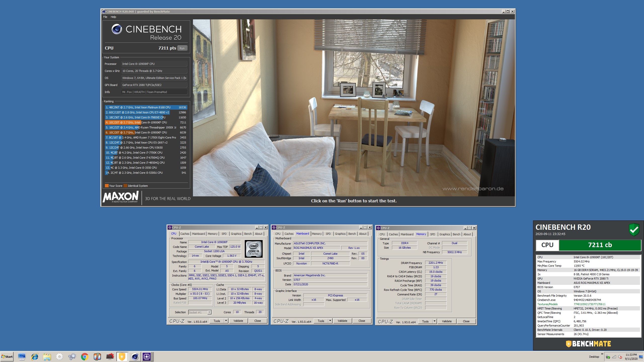Expand Tools dropdown arrow in first CPU-Z window
This screenshot has height=362, width=644.
226,321
